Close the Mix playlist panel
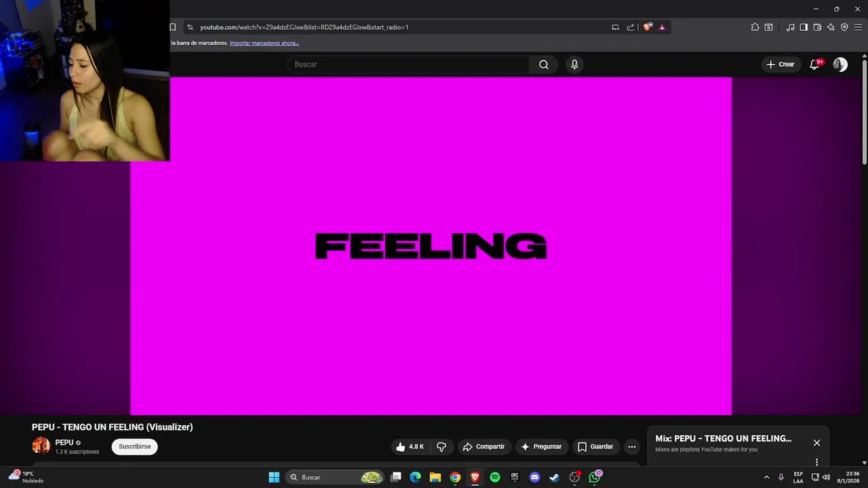 816,443
